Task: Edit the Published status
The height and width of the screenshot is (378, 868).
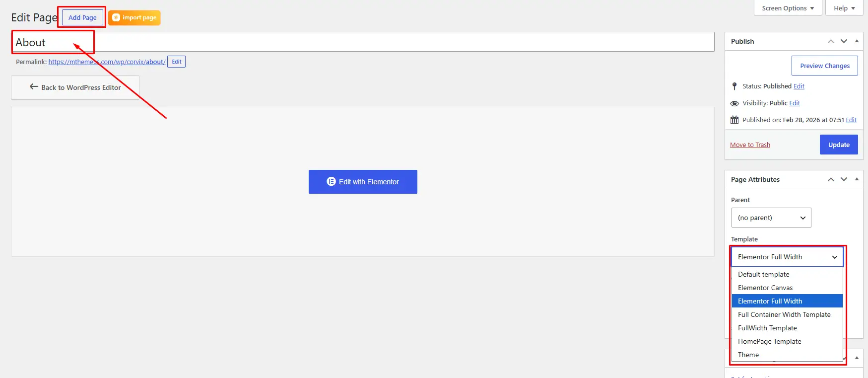Action: (799, 86)
